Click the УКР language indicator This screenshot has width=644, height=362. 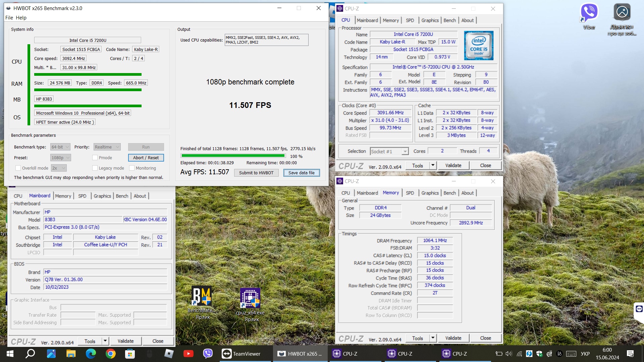pyautogui.click(x=585, y=354)
